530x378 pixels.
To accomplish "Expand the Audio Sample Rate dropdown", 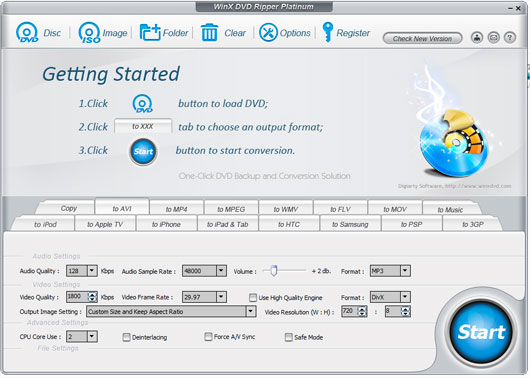I will pos(221,270).
